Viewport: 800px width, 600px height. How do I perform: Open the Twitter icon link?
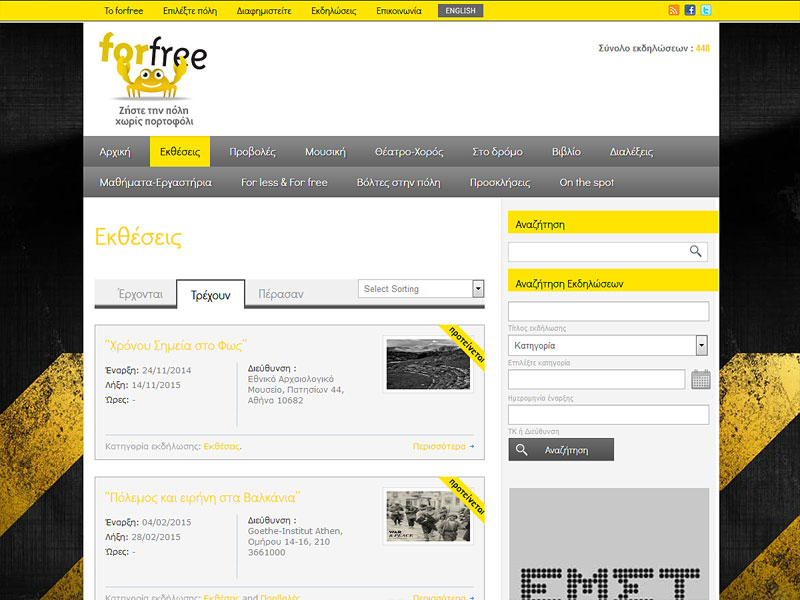pos(706,10)
